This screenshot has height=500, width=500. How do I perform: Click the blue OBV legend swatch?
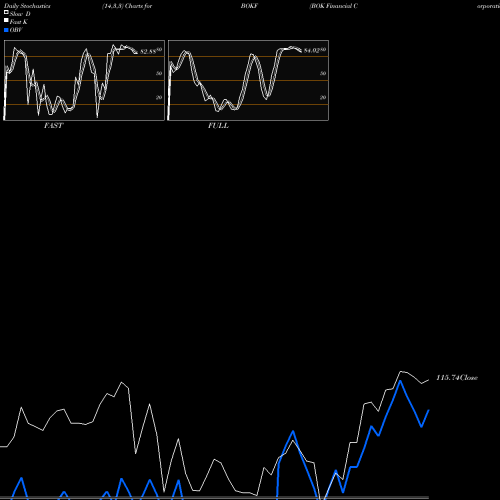click(6, 30)
